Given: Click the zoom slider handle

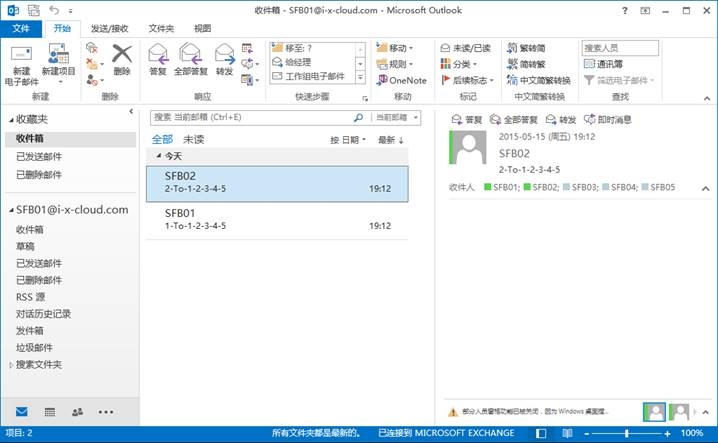Looking at the screenshot, I should tap(626, 433).
